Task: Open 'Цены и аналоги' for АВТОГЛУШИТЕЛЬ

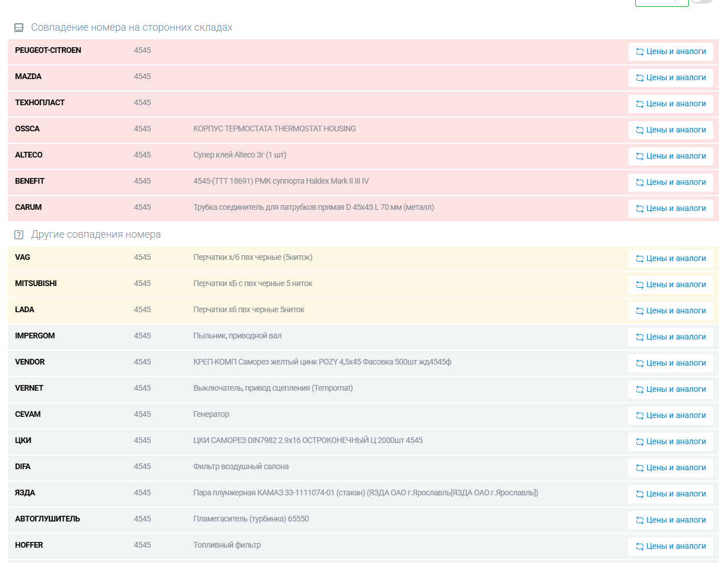Action: point(671,520)
